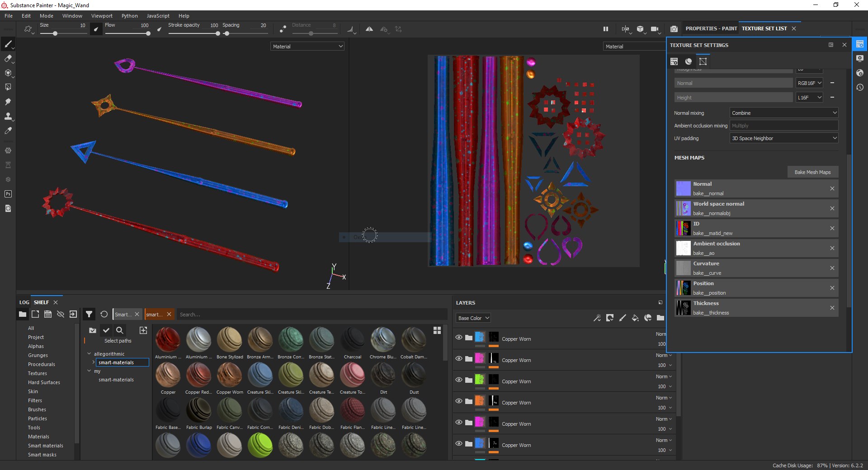
Task: Collapse the my tree node
Action: click(89, 371)
